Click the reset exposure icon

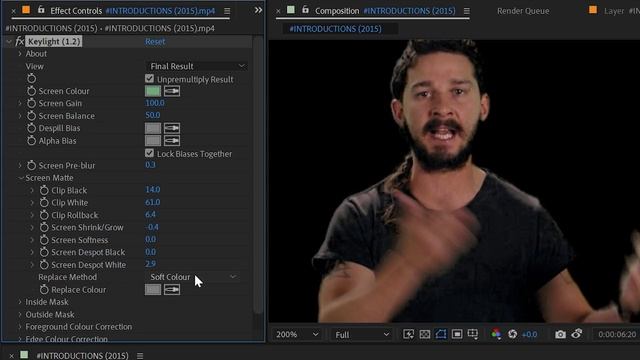pos(513,334)
